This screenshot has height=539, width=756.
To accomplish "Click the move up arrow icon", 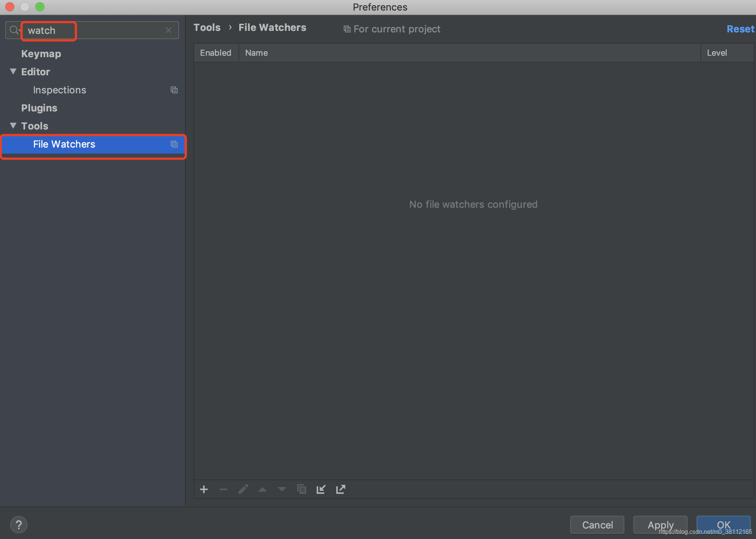I will click(x=263, y=489).
